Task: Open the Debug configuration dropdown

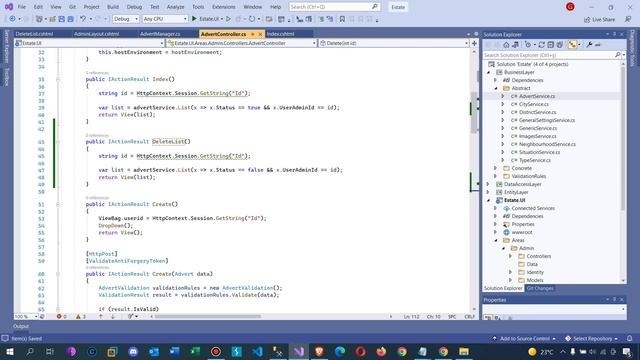Action: (126, 19)
